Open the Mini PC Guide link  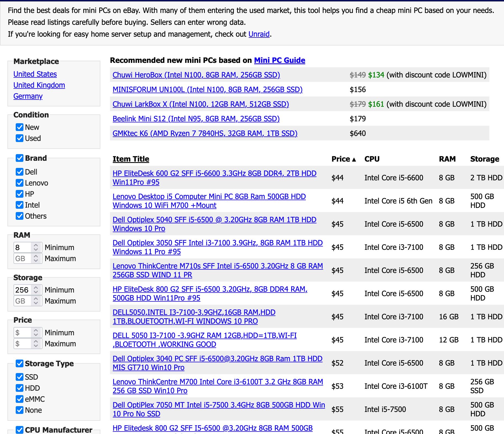tap(280, 60)
